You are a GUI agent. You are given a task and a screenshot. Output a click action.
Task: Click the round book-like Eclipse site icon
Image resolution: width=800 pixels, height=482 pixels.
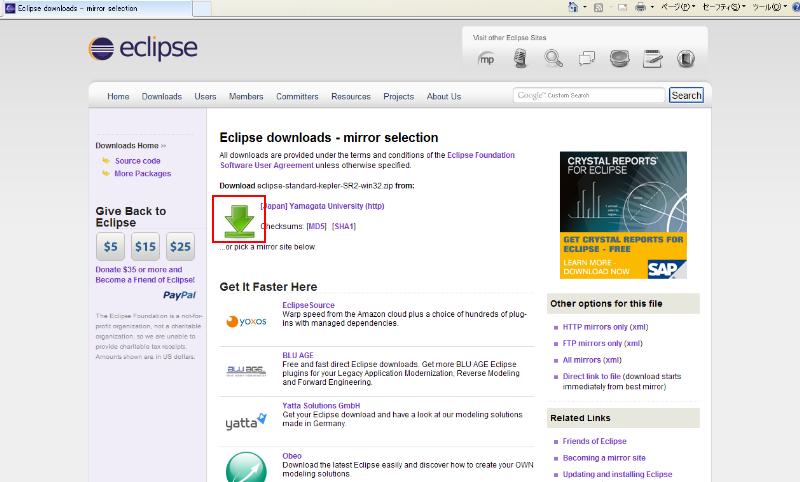[686, 59]
